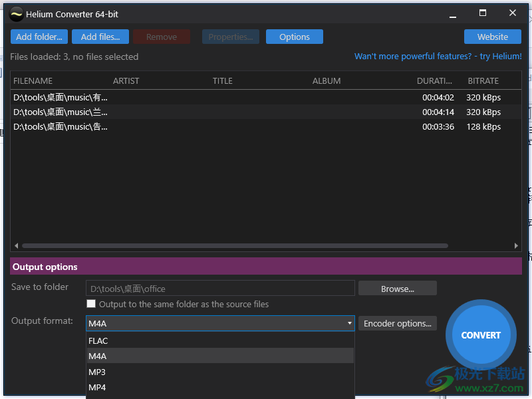Enable output to same folder as source files
This screenshot has width=532, height=399.
[x=91, y=304]
